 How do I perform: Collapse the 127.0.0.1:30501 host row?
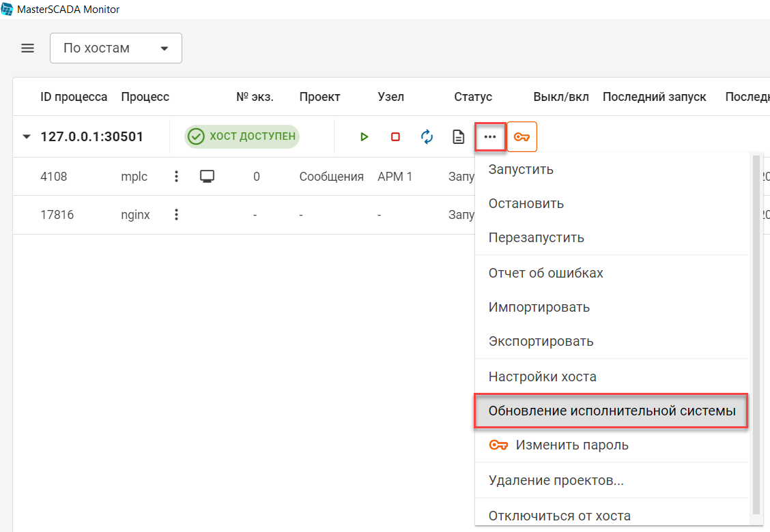coord(27,137)
